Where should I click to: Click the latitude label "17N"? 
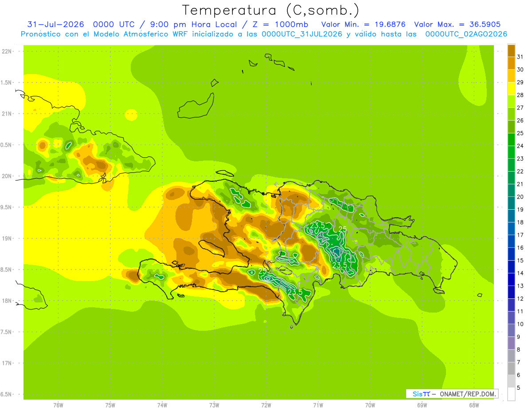click(x=6, y=363)
